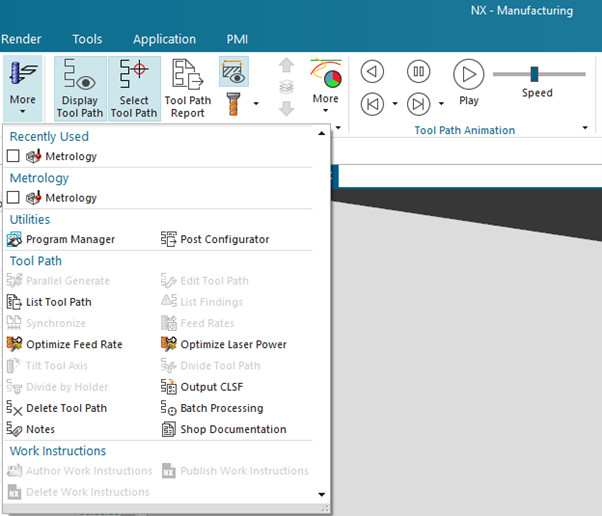Viewport: 602px width, 516px height.
Task: Click Metrology icon in Recently Used
Action: 33,156
